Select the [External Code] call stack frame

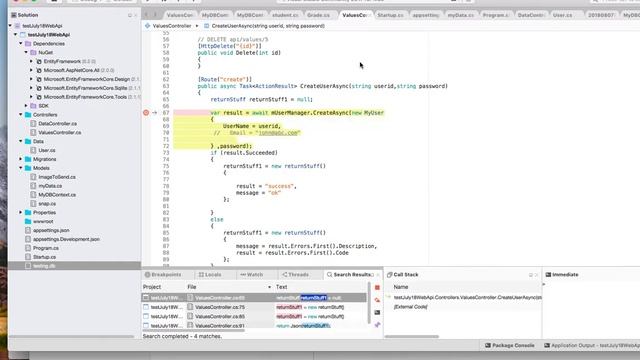coord(411,307)
